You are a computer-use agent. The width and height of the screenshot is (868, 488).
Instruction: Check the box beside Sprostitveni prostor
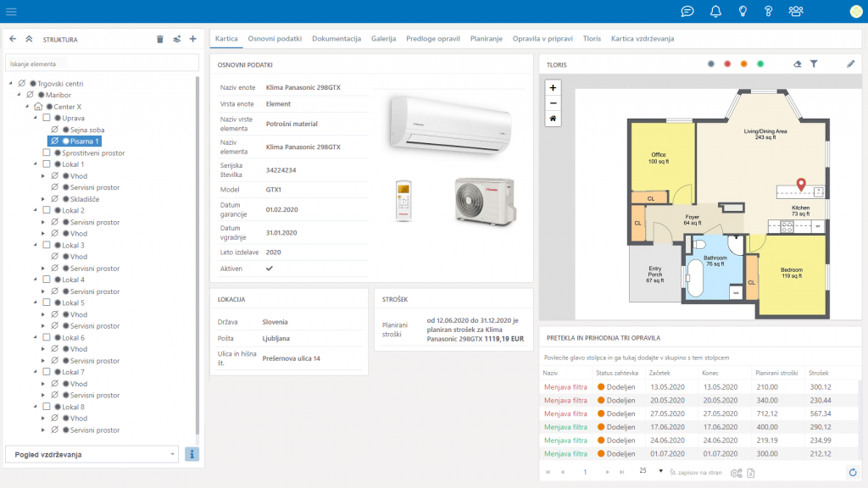(x=47, y=152)
